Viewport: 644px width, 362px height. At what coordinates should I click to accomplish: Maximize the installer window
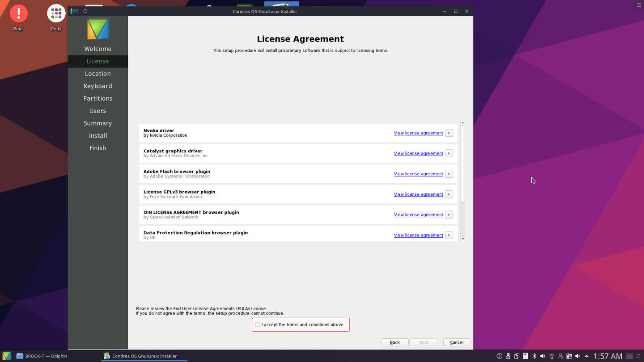pyautogui.click(x=456, y=11)
